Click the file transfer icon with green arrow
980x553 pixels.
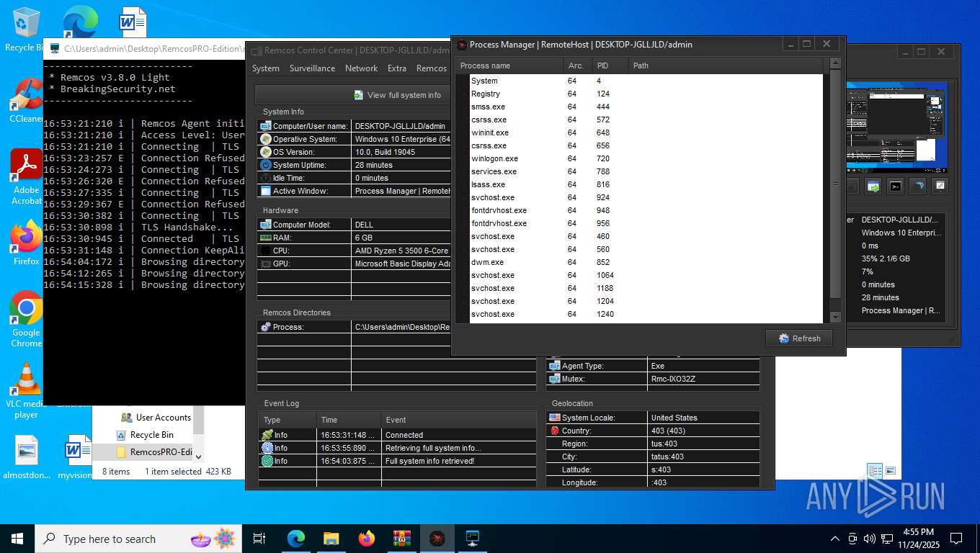pos(873,186)
